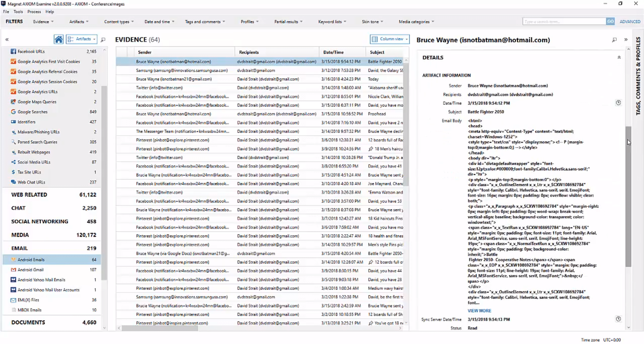The image size is (644, 344).
Task: Sort by Subject column header
Action: 387,52
